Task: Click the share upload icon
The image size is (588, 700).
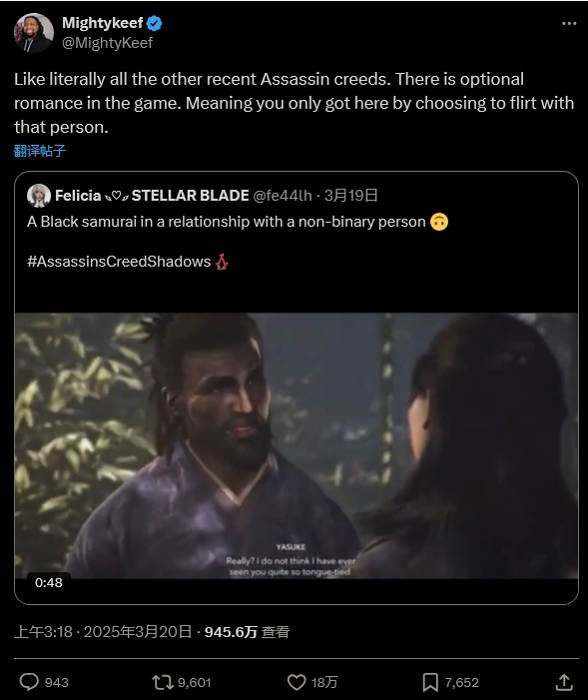Action: pos(564,682)
